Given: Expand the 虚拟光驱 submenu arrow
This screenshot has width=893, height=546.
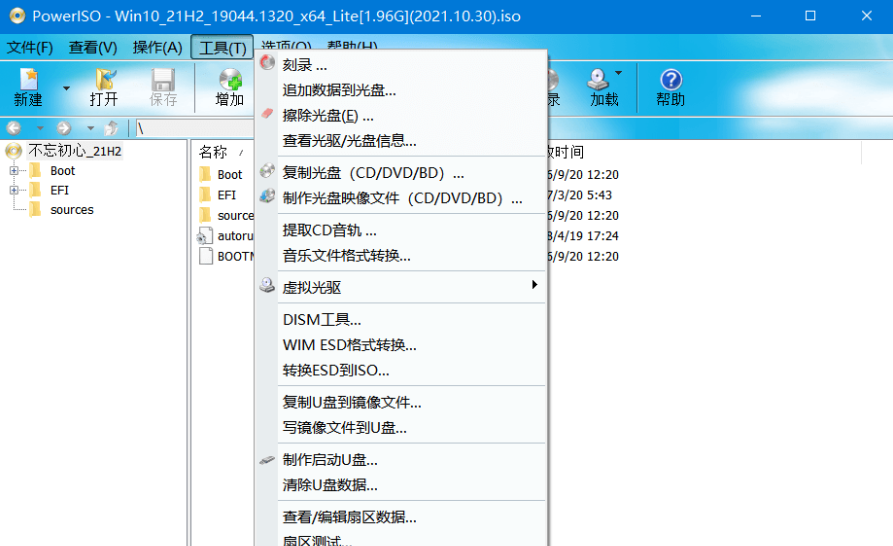Looking at the screenshot, I should pos(534,284).
